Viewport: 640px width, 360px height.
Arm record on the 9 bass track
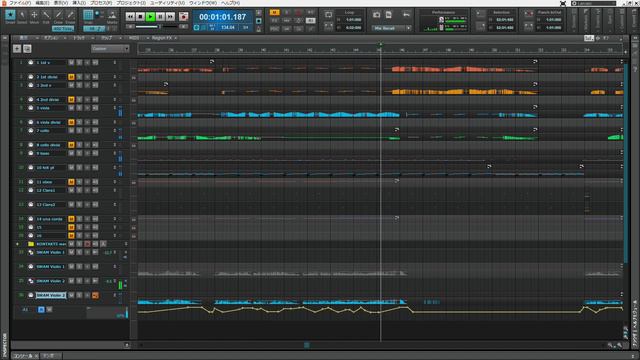[87, 153]
